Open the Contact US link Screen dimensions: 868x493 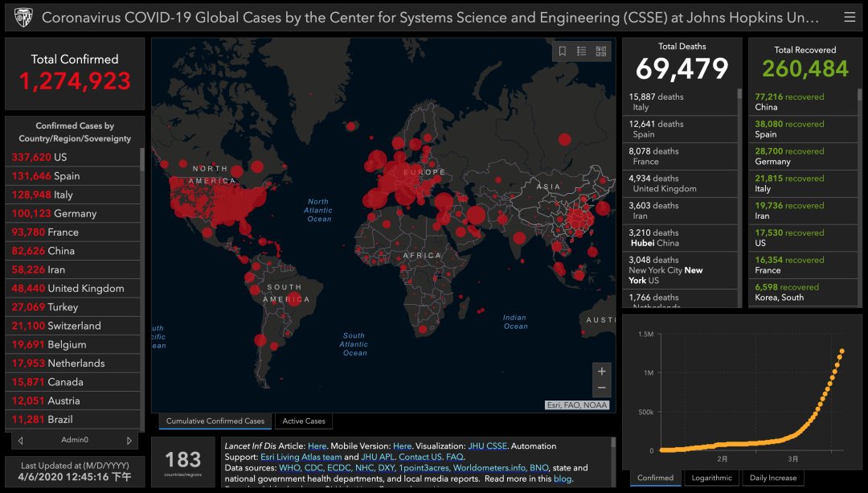[420, 457]
